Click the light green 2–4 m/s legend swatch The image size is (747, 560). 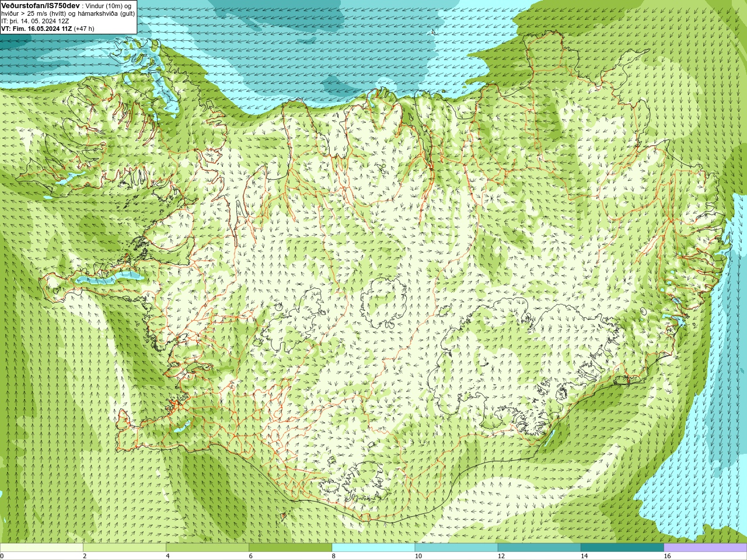click(124, 548)
